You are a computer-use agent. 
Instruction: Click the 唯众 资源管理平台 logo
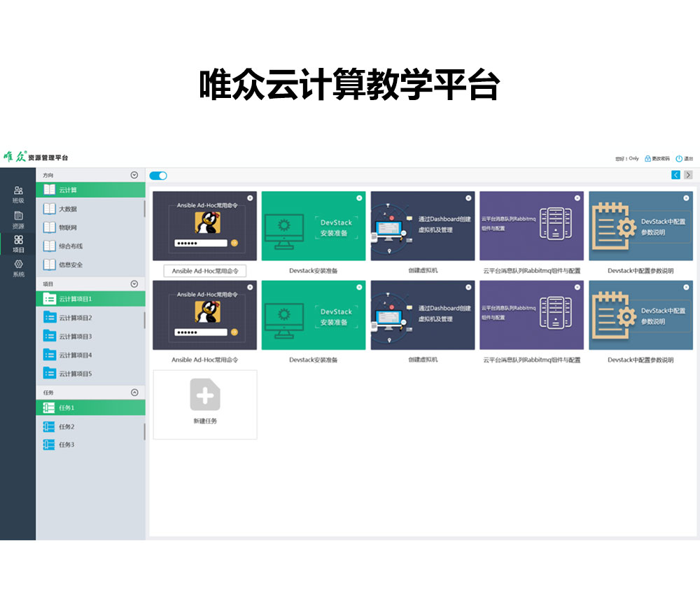pyautogui.click(x=36, y=157)
